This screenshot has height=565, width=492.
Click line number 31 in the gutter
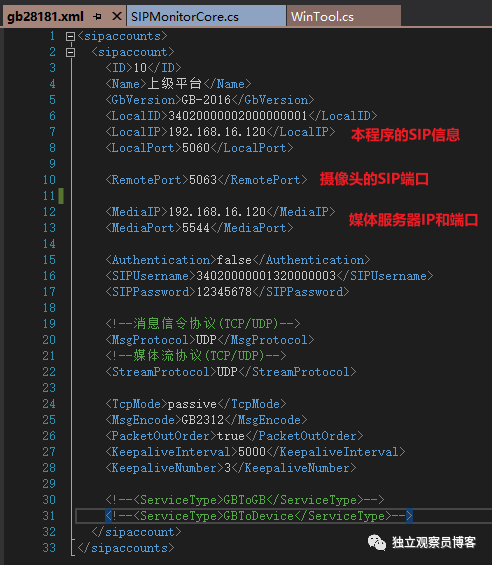tap(49, 516)
